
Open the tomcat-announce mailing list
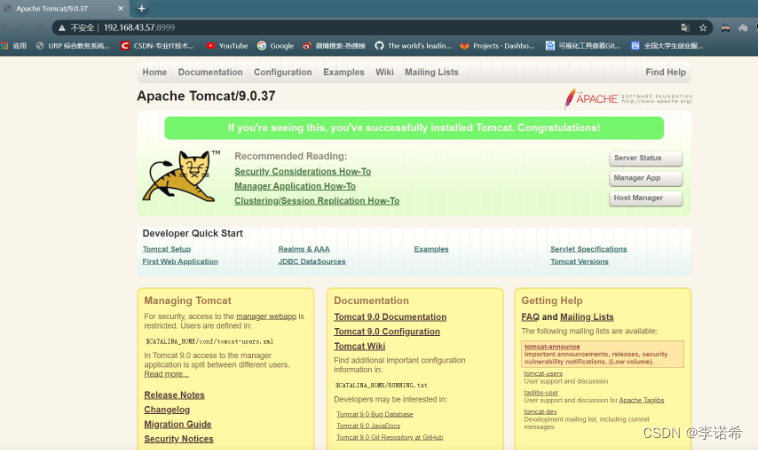(x=552, y=347)
